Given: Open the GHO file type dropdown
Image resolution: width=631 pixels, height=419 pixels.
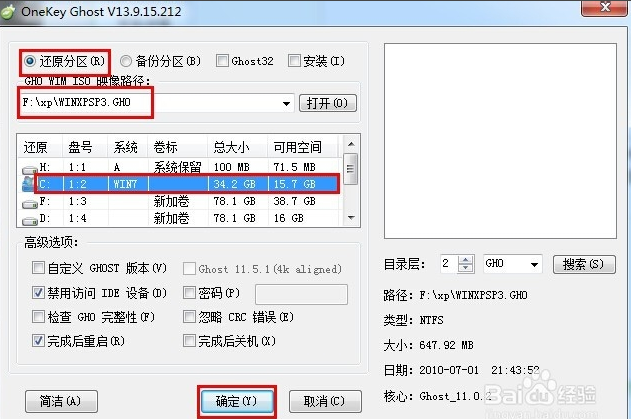Looking at the screenshot, I should (x=534, y=264).
